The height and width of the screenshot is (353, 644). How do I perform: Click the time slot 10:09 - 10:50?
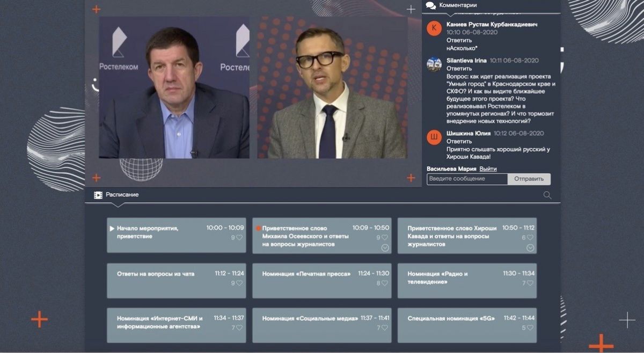pos(371,228)
